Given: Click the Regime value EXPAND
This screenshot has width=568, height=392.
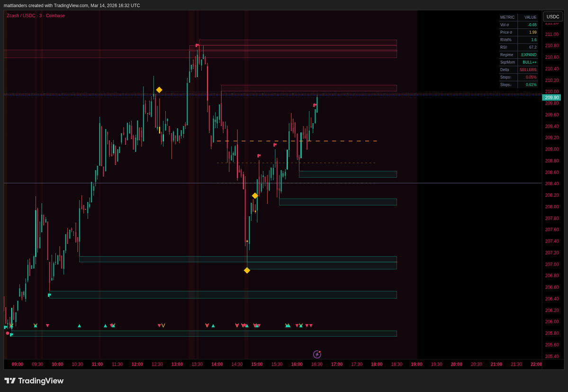Looking at the screenshot, I should [529, 54].
